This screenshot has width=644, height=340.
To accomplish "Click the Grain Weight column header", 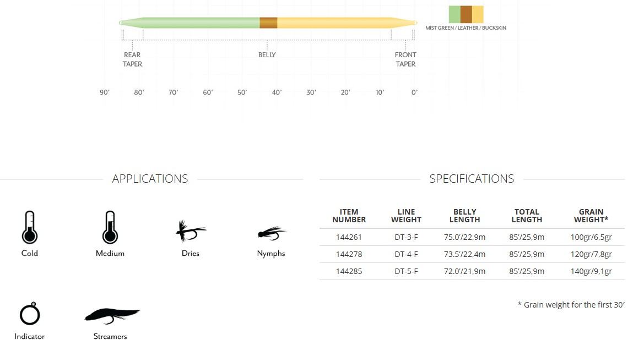I will point(591,216).
